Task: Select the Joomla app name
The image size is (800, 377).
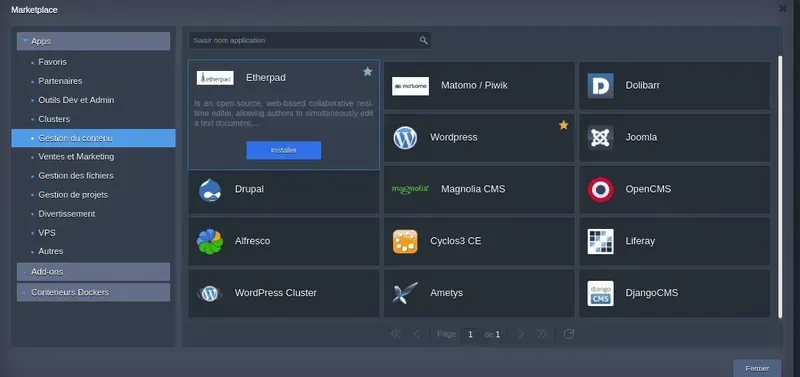Action: [641, 138]
